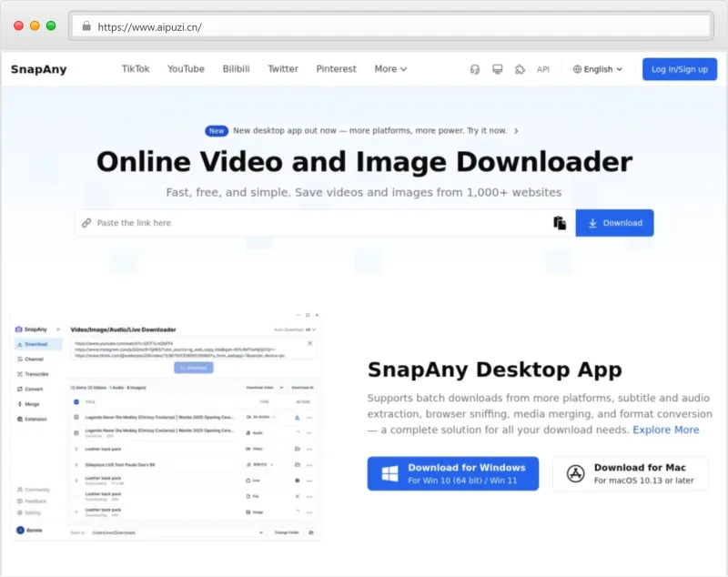The width and height of the screenshot is (728, 577).
Task: Open the TikTok downloader page
Action: coord(136,68)
